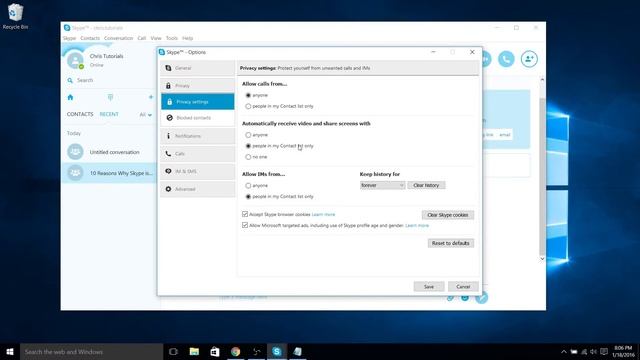Open the Advanced options section
Image resolution: width=640 pixels, height=360 pixels.
(x=198, y=189)
